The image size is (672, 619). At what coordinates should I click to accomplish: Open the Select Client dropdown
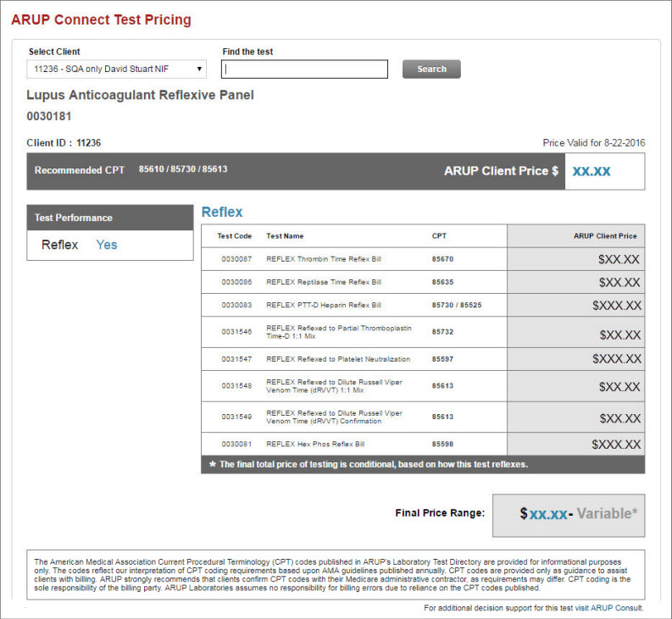click(116, 69)
